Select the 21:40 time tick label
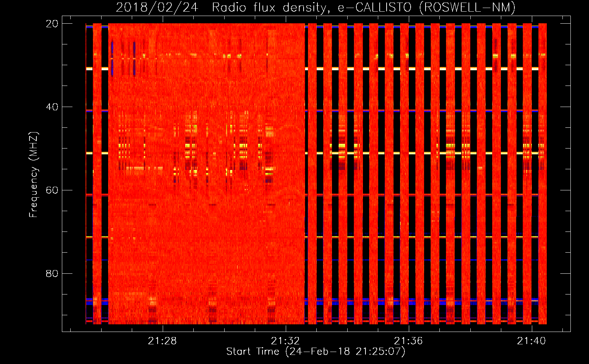589x364 pixels. [531, 341]
